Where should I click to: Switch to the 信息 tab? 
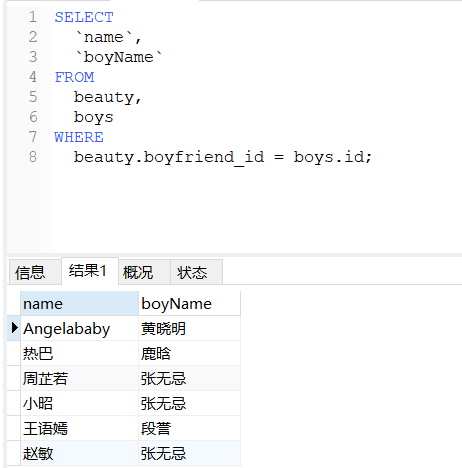[35, 272]
